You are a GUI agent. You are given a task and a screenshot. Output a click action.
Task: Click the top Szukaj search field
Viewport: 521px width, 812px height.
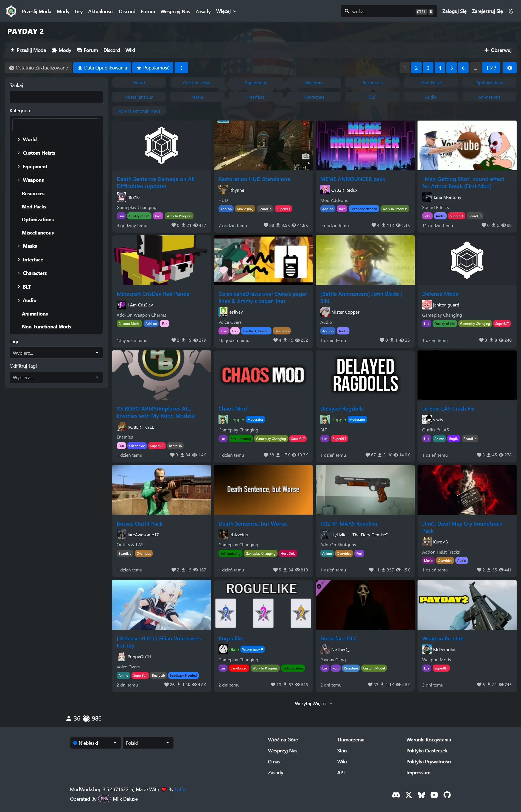(x=389, y=11)
